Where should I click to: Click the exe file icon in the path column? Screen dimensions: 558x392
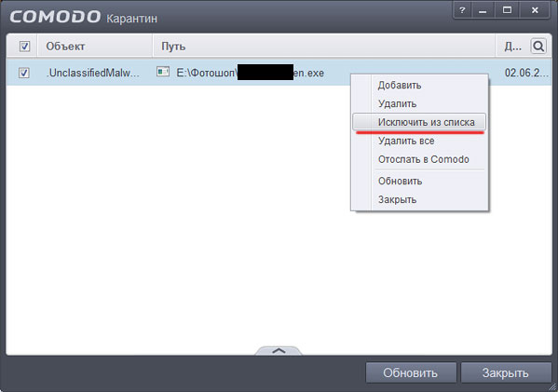click(x=163, y=73)
